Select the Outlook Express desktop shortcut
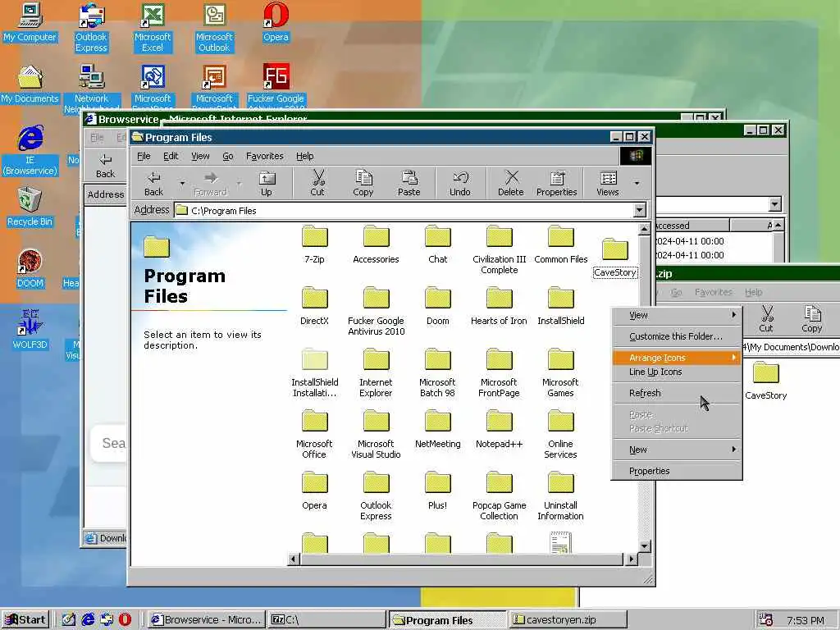This screenshot has height=630, width=840. (x=91, y=28)
